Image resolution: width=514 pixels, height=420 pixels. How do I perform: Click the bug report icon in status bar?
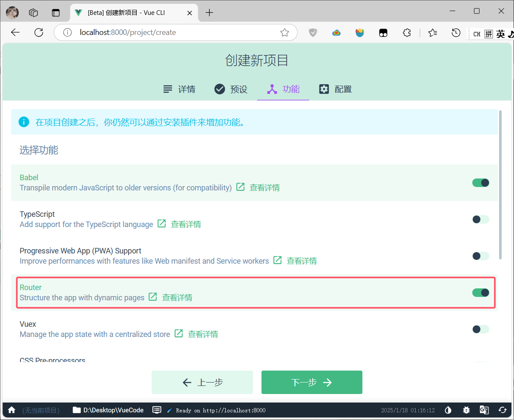coord(466,410)
